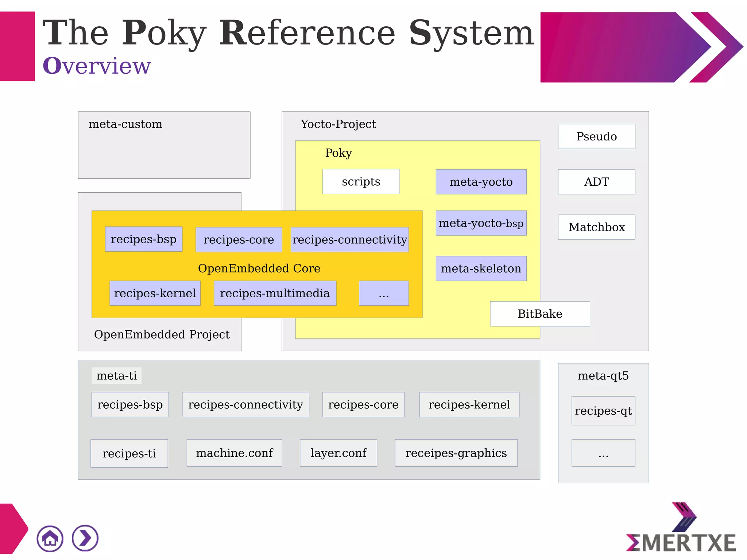Click the receipes-graphics box
The height and width of the screenshot is (560, 747).
tap(456, 453)
